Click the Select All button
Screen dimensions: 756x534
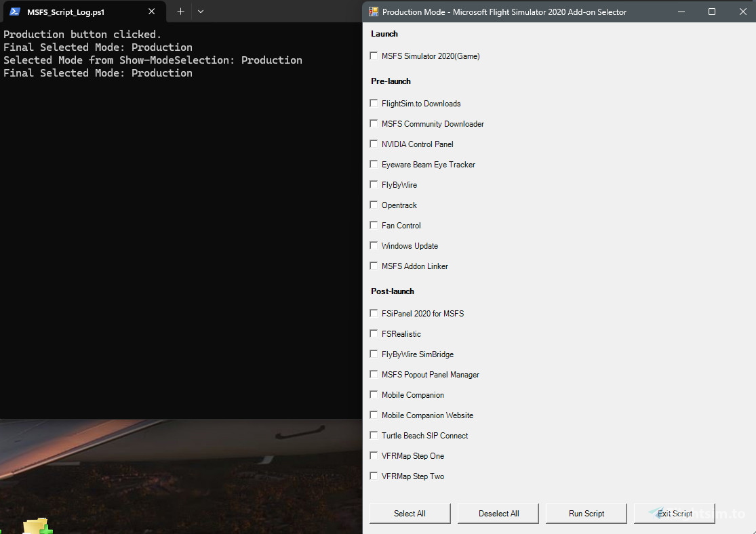click(x=410, y=513)
